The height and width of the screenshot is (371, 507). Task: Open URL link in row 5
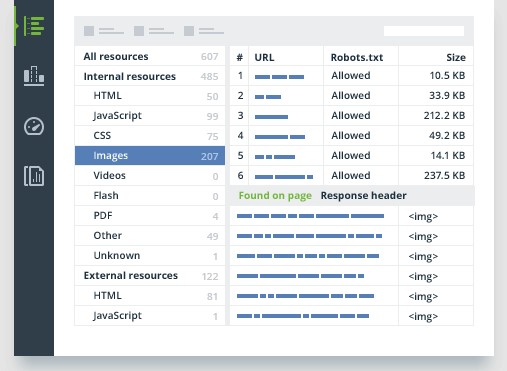point(275,157)
